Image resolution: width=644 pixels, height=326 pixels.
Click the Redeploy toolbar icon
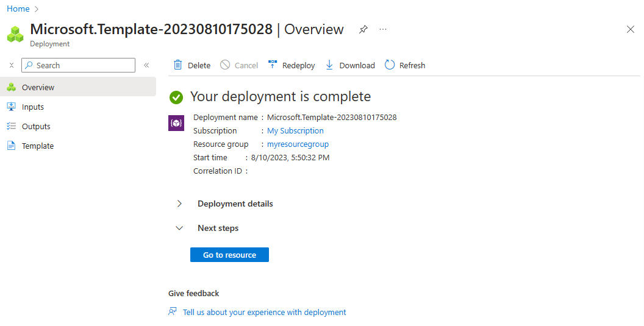[x=273, y=65]
